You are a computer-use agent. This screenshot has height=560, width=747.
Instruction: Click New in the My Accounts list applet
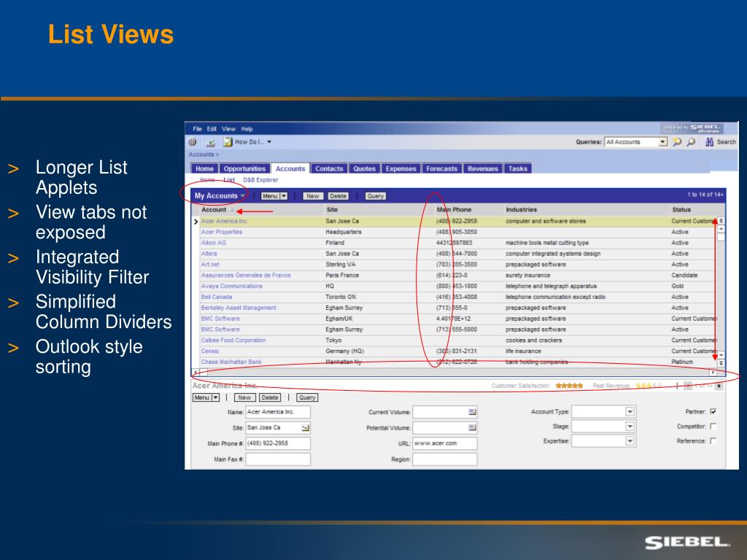(x=313, y=196)
